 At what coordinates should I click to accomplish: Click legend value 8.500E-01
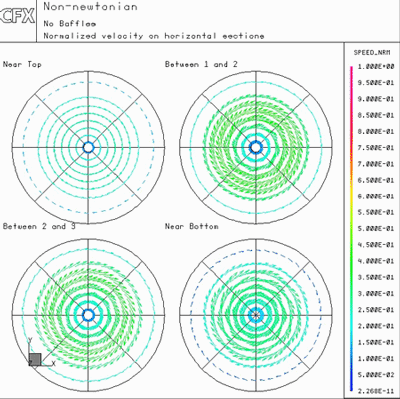coord(376,115)
